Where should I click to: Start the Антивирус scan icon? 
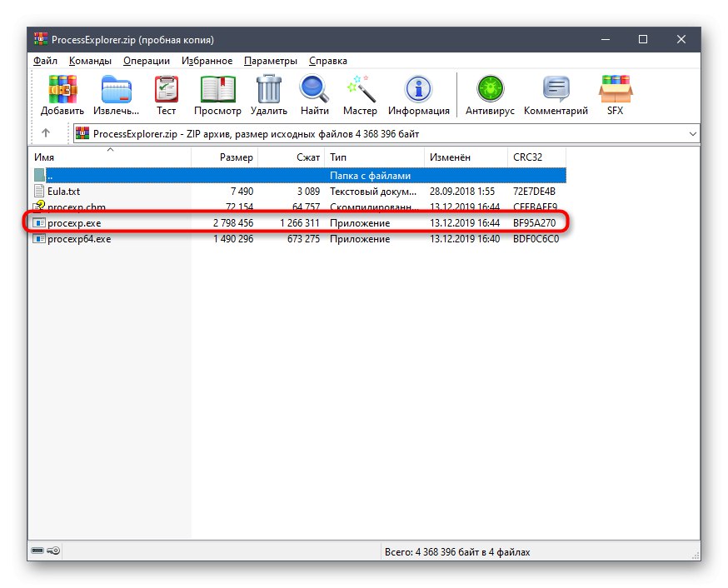pyautogui.click(x=491, y=89)
